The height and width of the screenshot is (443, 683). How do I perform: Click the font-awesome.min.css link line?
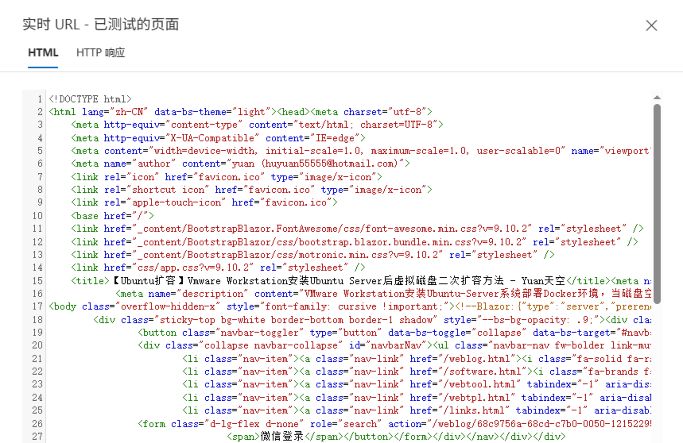(x=357, y=229)
